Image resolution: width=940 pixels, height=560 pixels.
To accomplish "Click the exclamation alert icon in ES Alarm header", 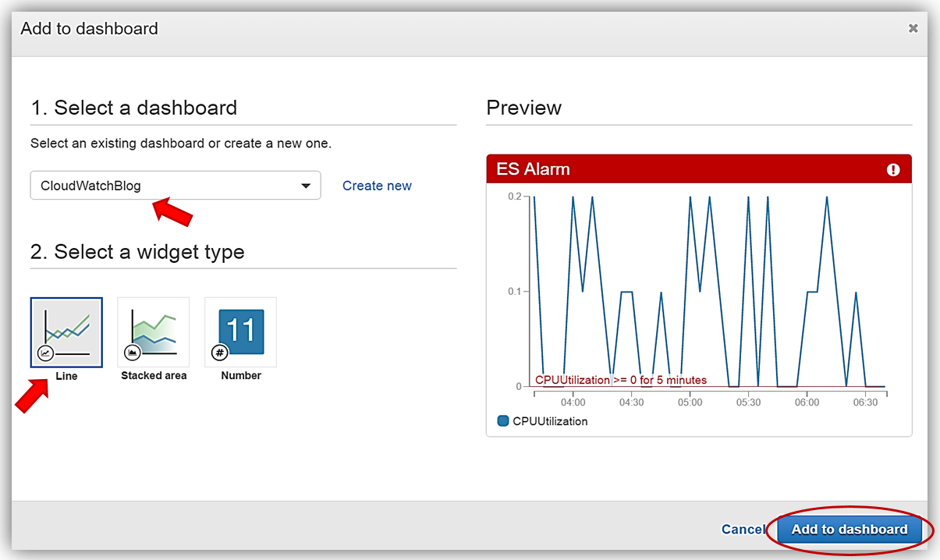I will 893,169.
